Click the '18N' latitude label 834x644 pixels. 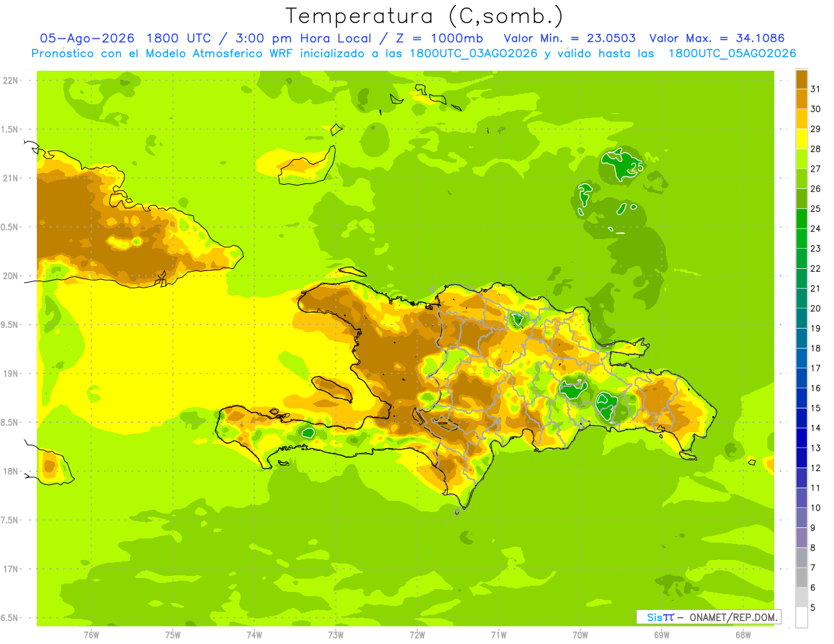point(11,472)
